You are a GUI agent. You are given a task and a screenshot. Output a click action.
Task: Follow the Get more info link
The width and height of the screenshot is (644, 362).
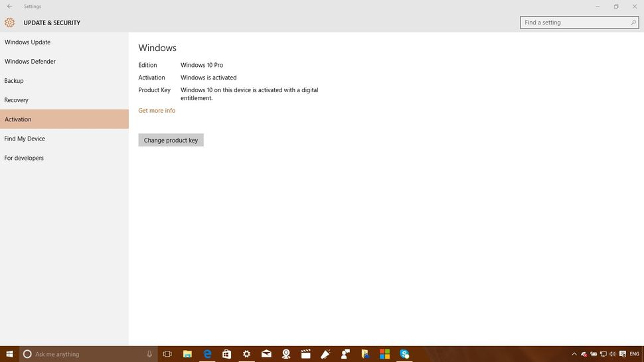click(x=157, y=110)
